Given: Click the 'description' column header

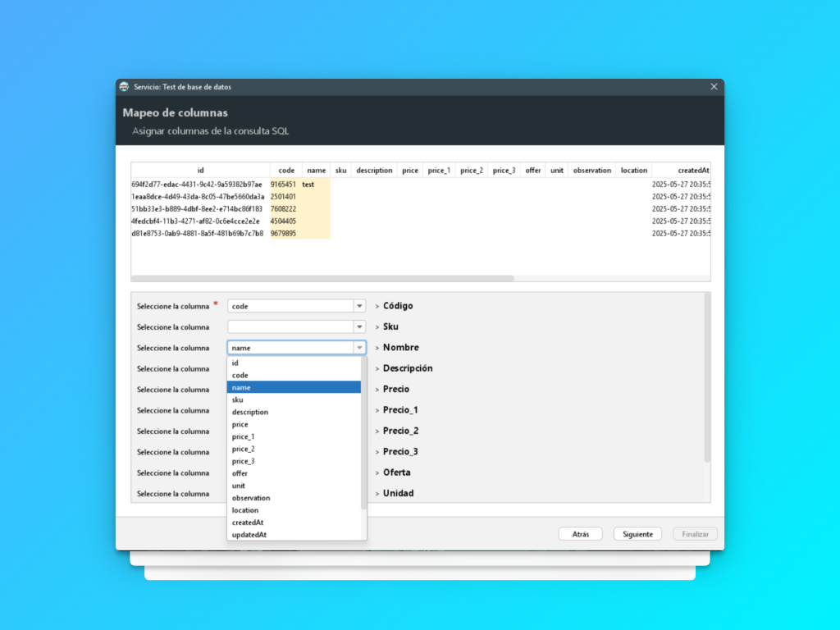Looking at the screenshot, I should [x=374, y=171].
